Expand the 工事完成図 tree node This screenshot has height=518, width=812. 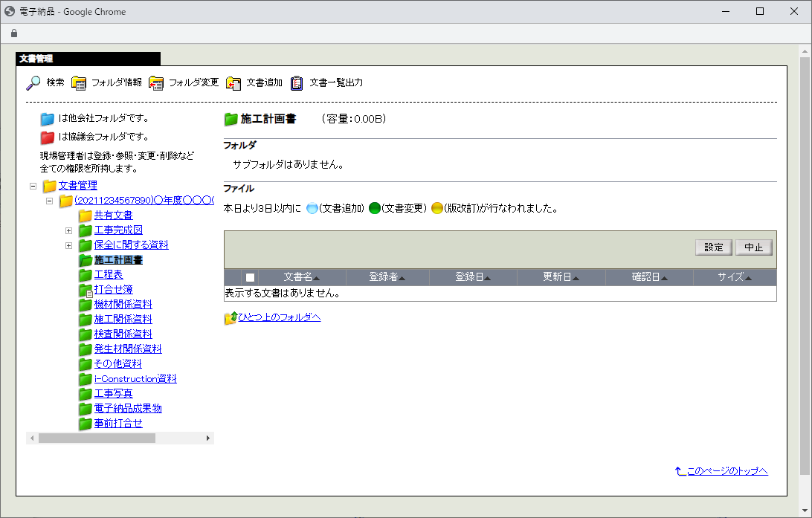(68, 231)
